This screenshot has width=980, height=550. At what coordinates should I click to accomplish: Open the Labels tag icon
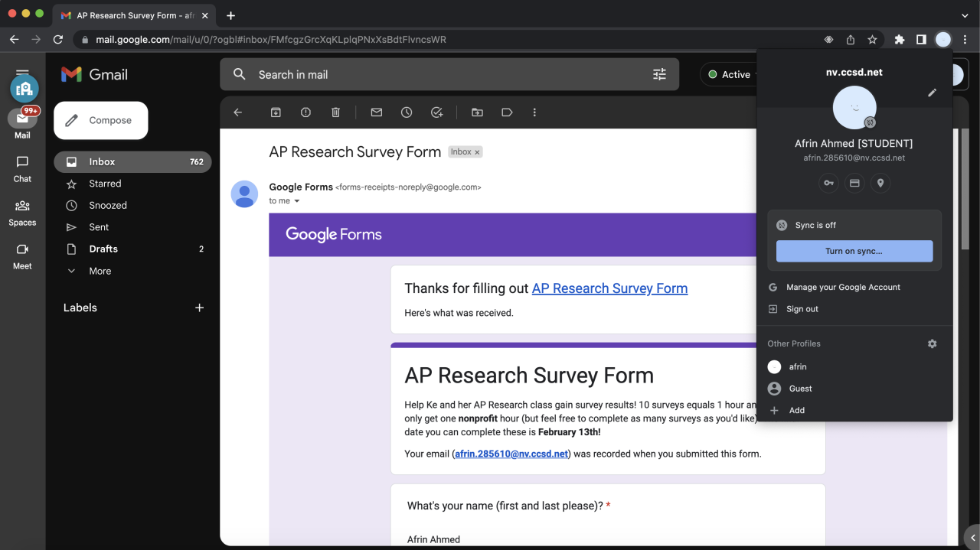click(507, 112)
